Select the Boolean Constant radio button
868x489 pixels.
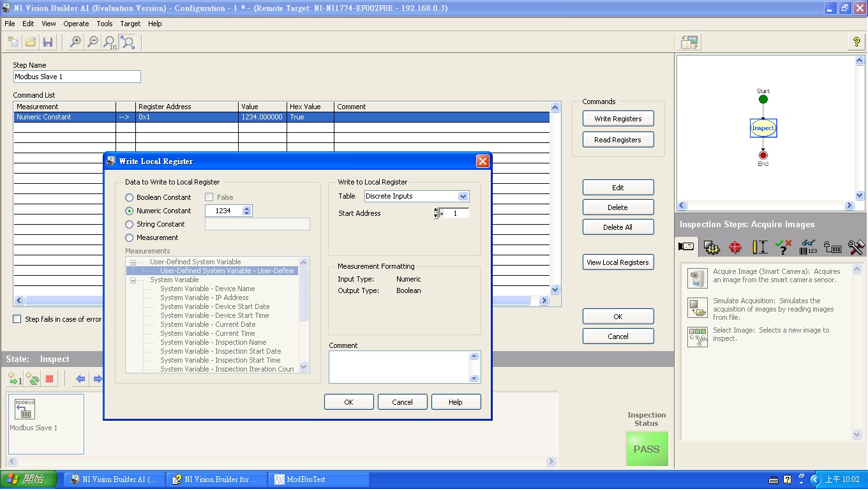coord(130,198)
